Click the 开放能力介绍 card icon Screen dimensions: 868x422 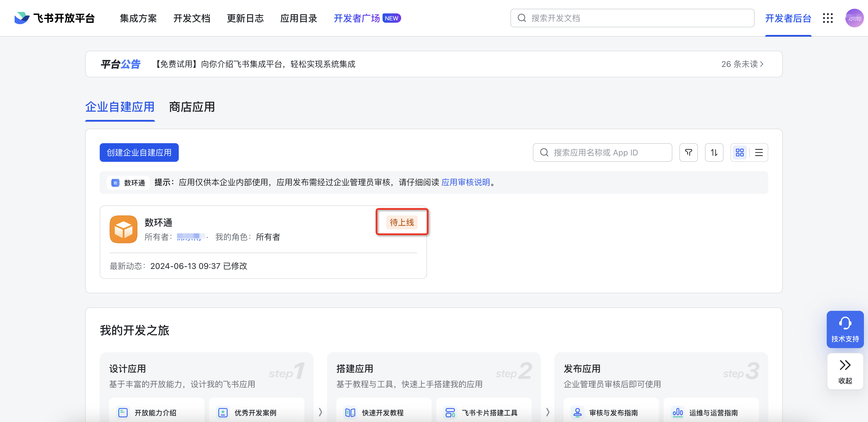tap(123, 413)
